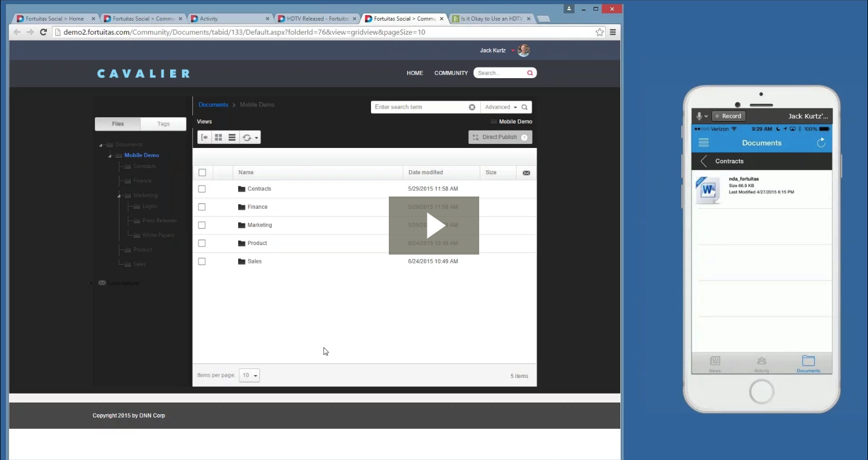Go back from Contracts on phone
868x460 pixels.
tap(703, 161)
